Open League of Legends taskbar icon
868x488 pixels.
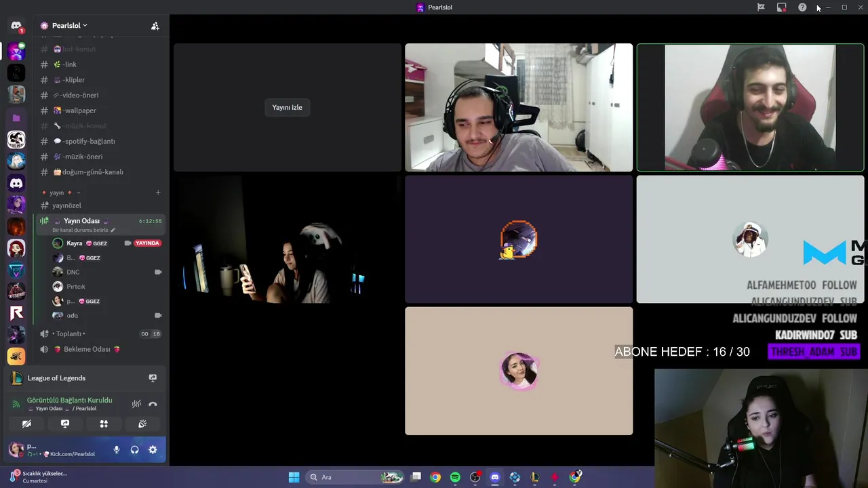click(x=535, y=477)
